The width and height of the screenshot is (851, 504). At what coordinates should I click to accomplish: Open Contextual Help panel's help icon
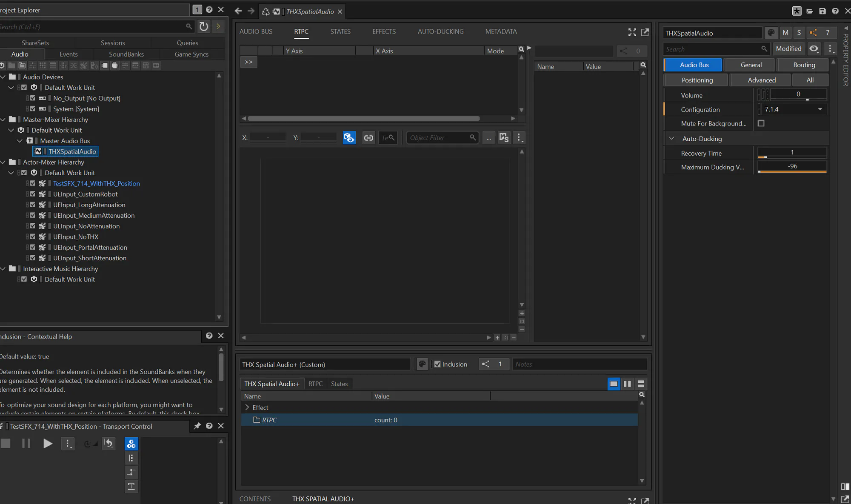point(209,336)
